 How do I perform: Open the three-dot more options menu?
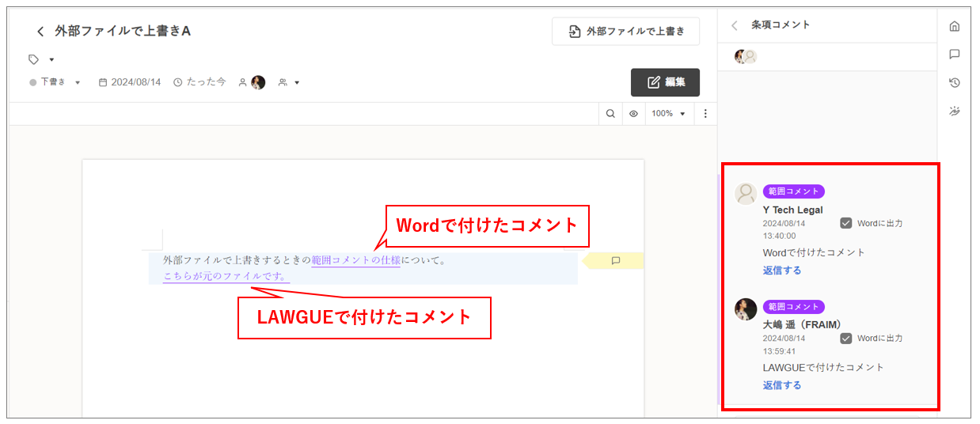(x=705, y=114)
